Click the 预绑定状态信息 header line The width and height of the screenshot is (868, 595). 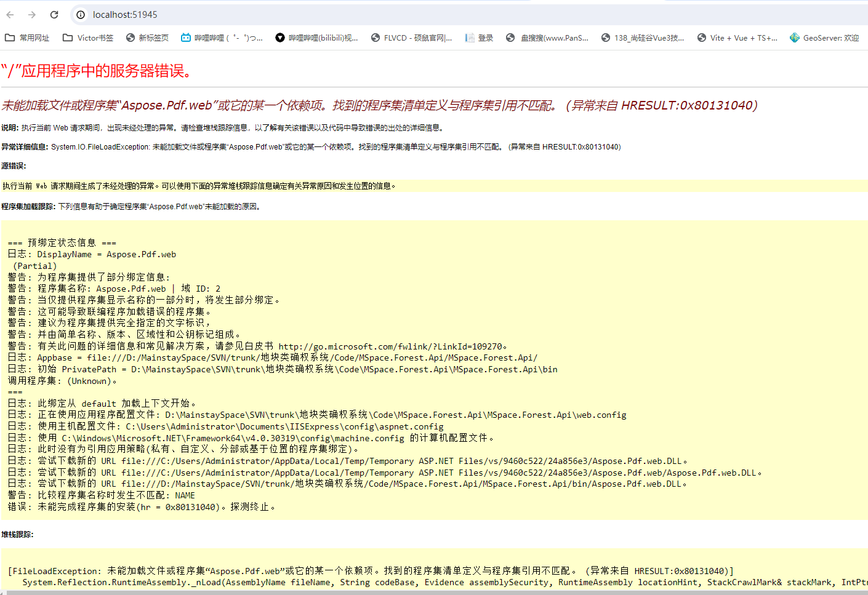[x=62, y=242]
